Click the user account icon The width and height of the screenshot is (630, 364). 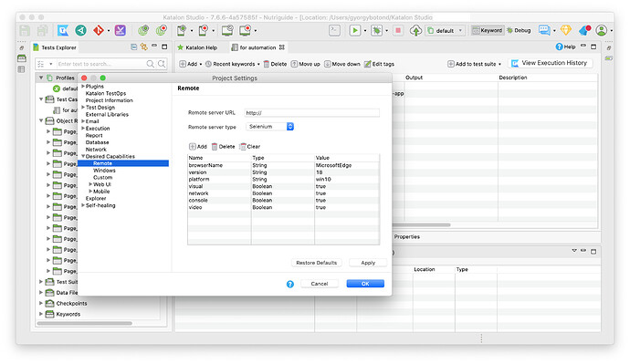[602, 30]
